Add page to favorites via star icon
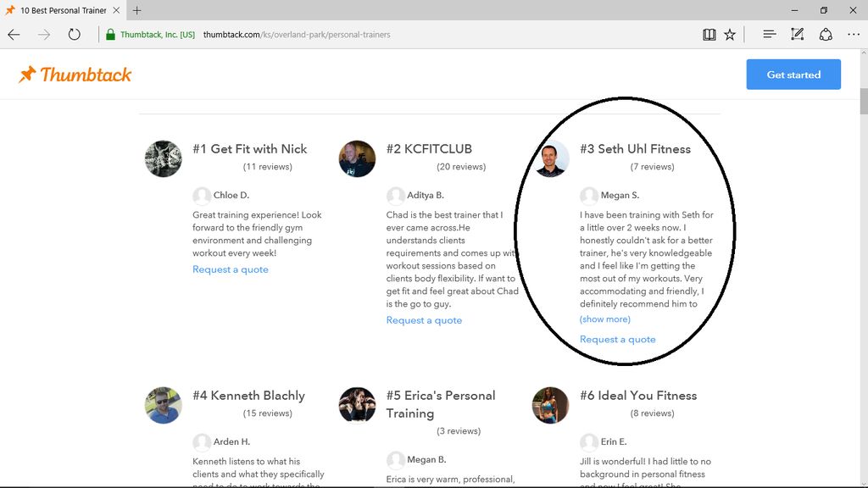Image resolution: width=868 pixels, height=488 pixels. click(730, 35)
